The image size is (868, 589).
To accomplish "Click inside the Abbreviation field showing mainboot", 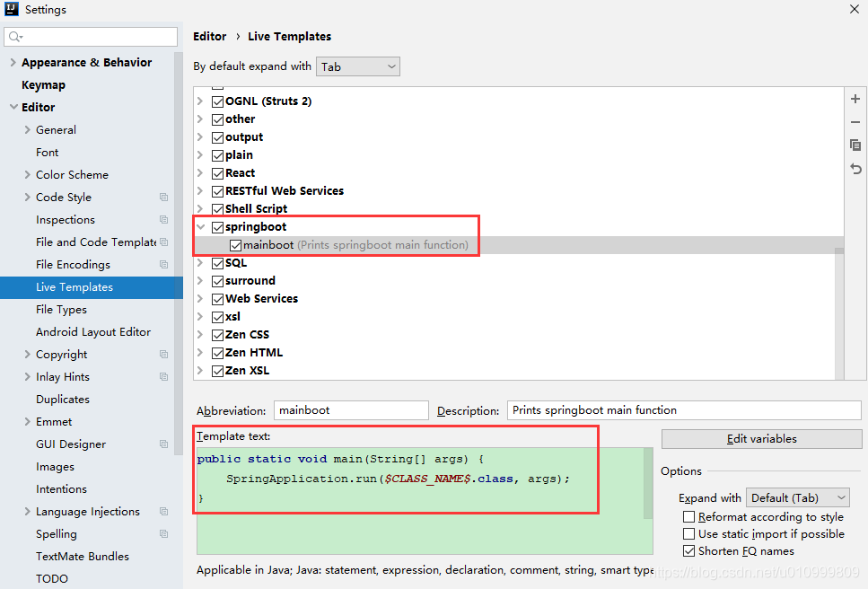I will click(x=350, y=409).
